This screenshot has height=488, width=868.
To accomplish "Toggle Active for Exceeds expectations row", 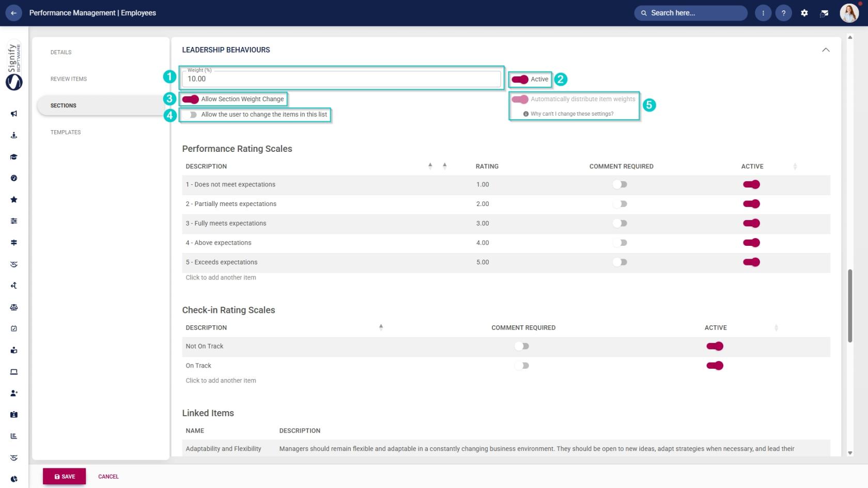I will click(x=751, y=262).
